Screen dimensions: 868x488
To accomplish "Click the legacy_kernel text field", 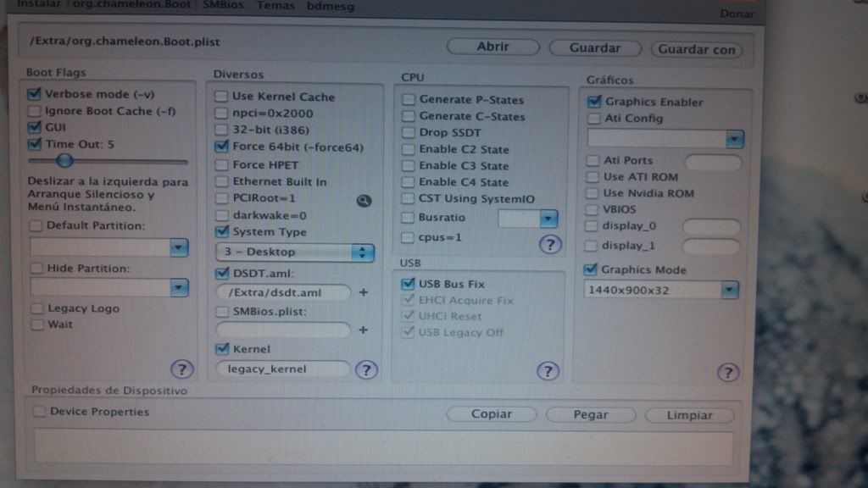I will 282,369.
